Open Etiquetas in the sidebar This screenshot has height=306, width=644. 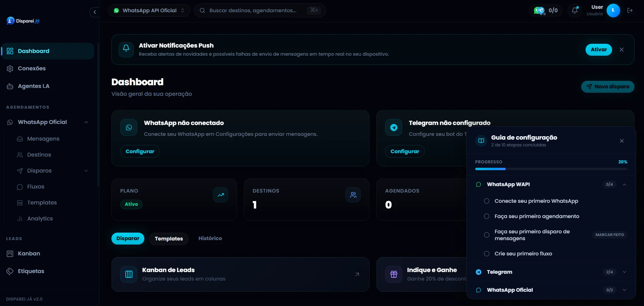(x=48, y=271)
